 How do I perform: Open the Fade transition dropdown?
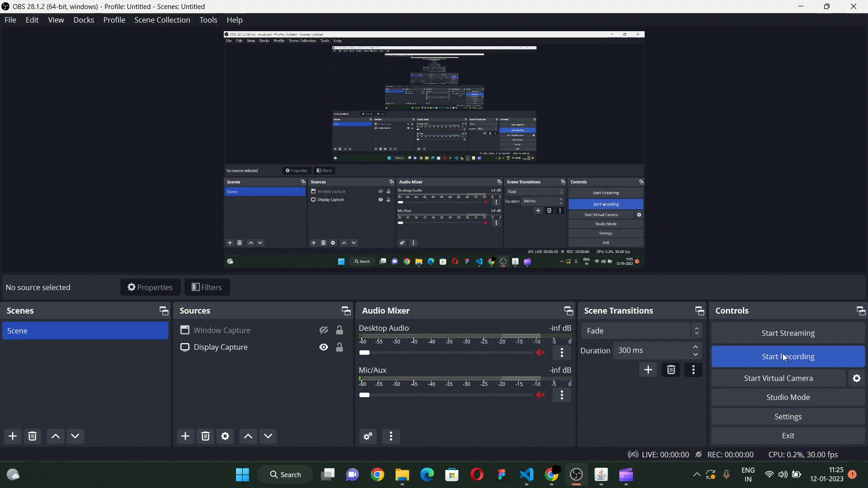pyautogui.click(x=642, y=331)
